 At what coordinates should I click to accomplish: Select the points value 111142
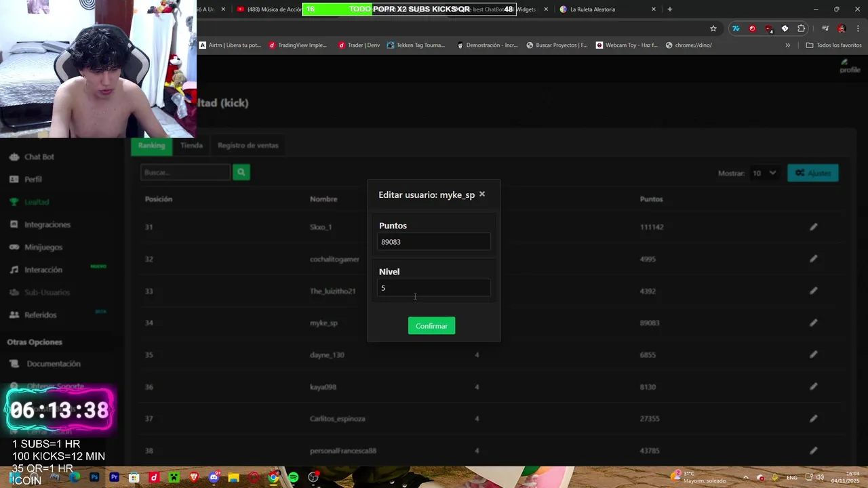point(652,227)
